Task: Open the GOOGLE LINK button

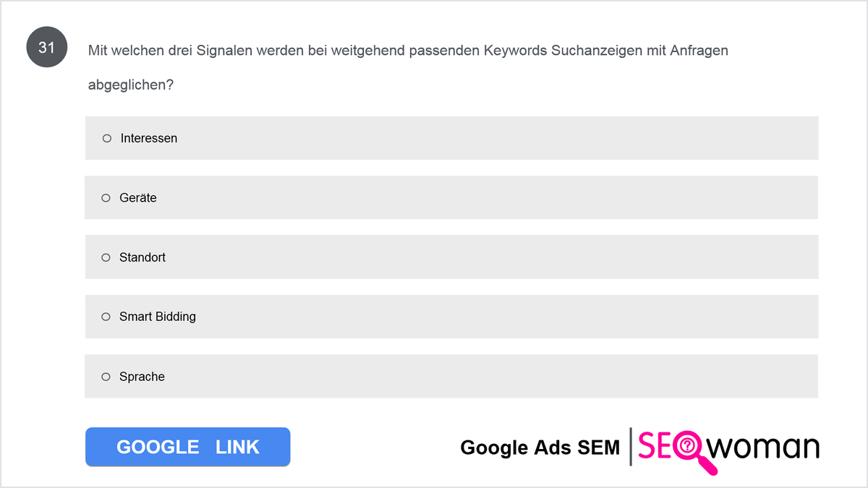Action: click(188, 447)
